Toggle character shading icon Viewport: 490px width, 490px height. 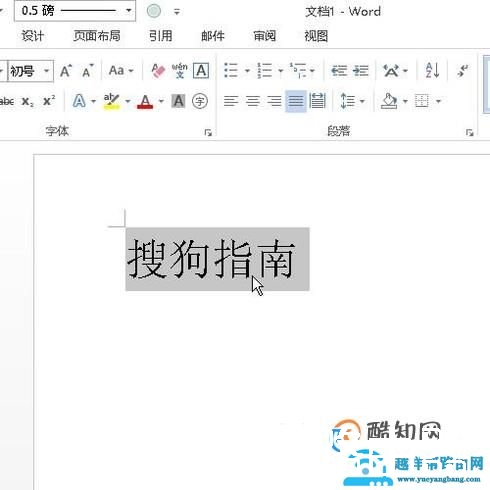tap(178, 101)
